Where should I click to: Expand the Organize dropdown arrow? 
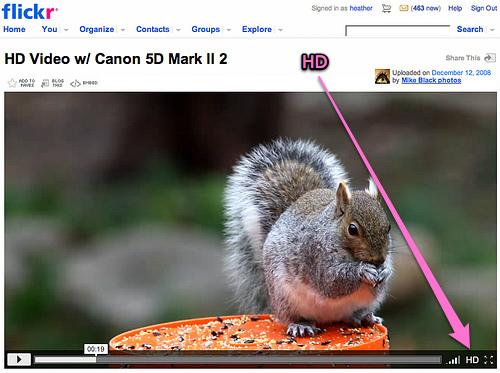pos(123,30)
